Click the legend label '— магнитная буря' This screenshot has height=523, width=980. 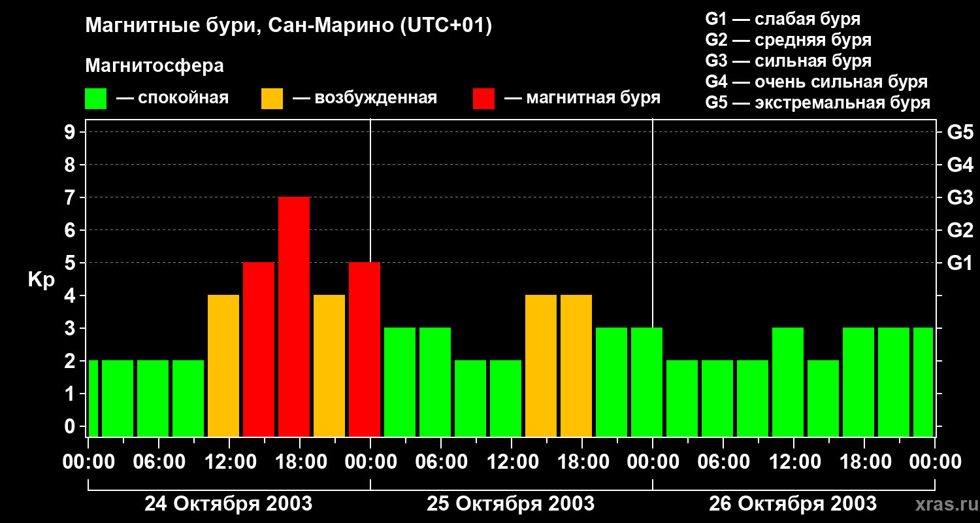pyautogui.click(x=583, y=99)
